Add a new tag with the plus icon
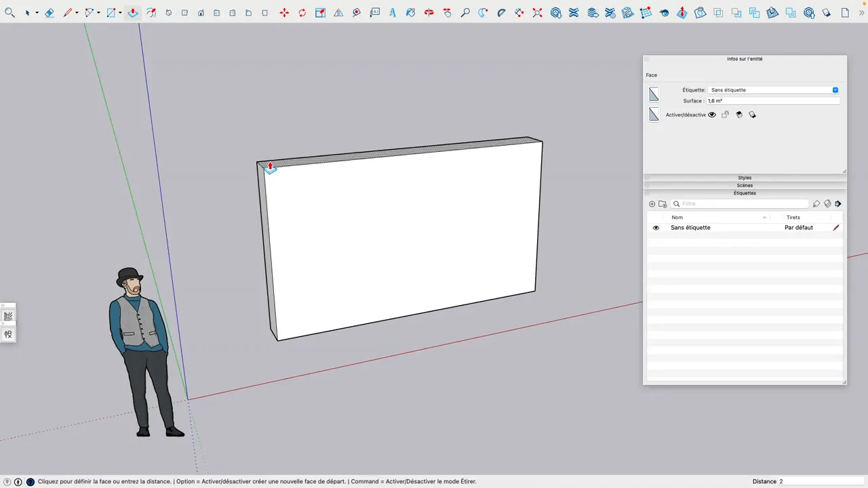Viewport: 868px width, 488px height. point(652,203)
